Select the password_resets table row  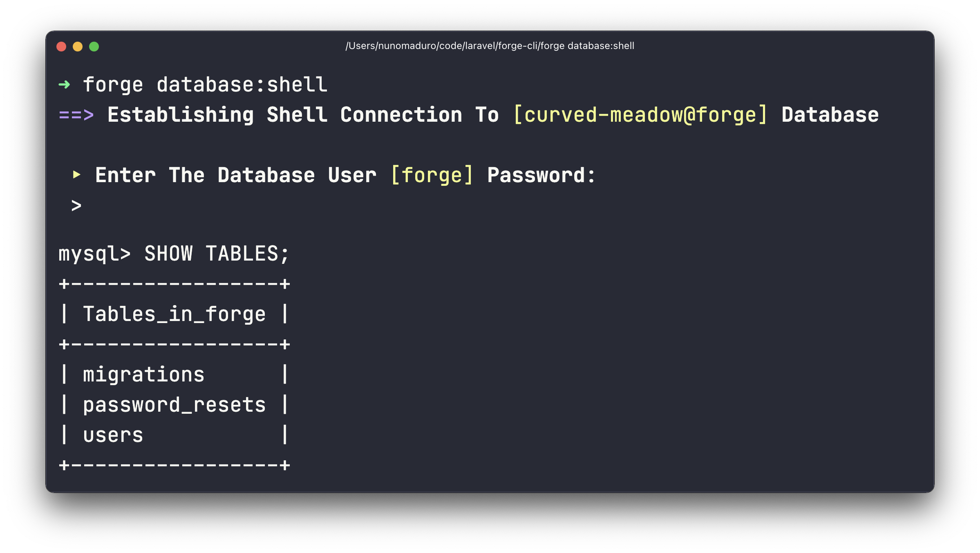tap(175, 405)
